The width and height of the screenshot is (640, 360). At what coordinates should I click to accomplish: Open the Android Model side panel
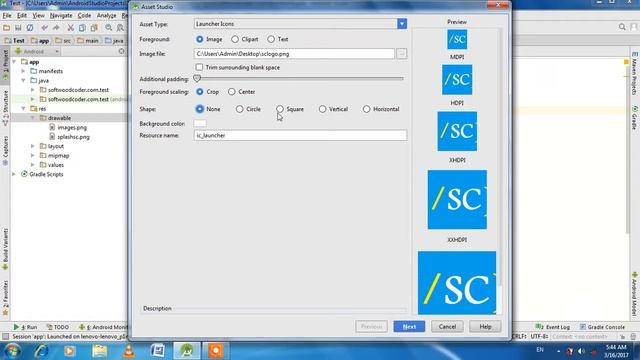[x=635, y=295]
